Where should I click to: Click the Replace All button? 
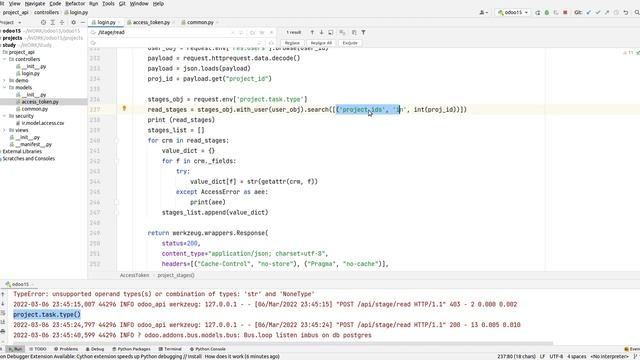click(x=321, y=43)
